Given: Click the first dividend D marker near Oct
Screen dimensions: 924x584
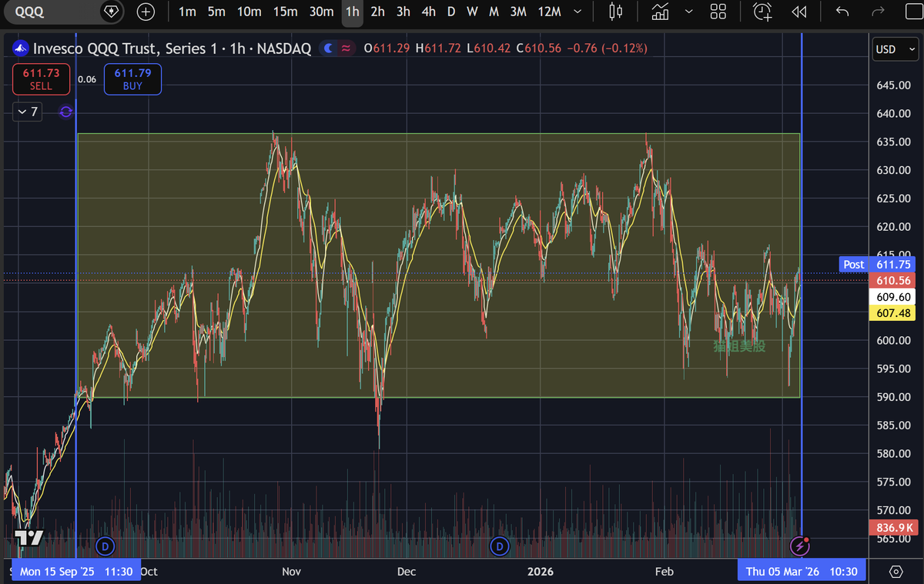Looking at the screenshot, I should coord(105,546).
